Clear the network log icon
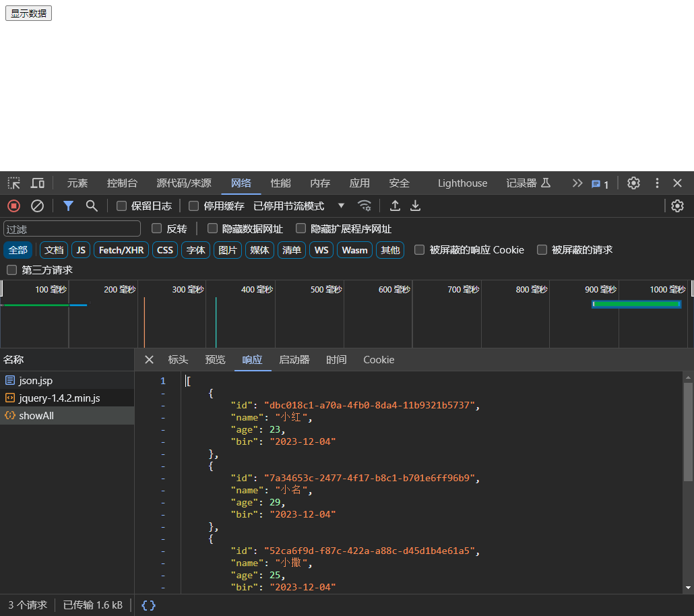This screenshot has width=694, height=616. click(x=37, y=206)
